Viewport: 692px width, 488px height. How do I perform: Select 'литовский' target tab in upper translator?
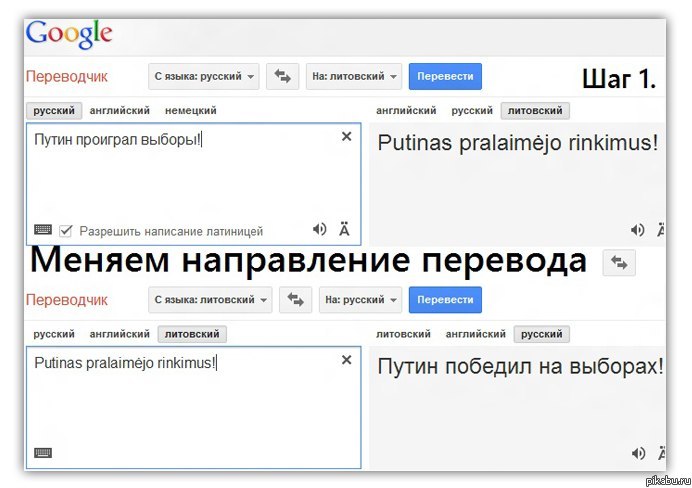coord(535,110)
